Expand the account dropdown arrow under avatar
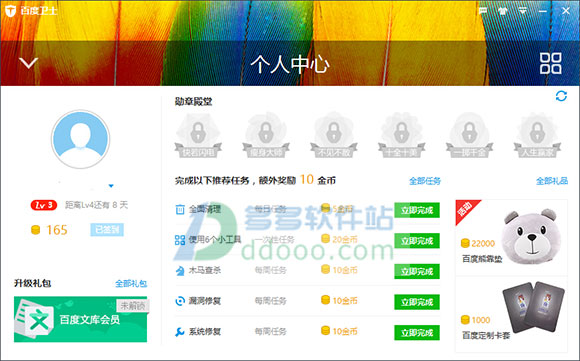Image resolution: width=580 pixels, height=361 pixels. [111, 186]
